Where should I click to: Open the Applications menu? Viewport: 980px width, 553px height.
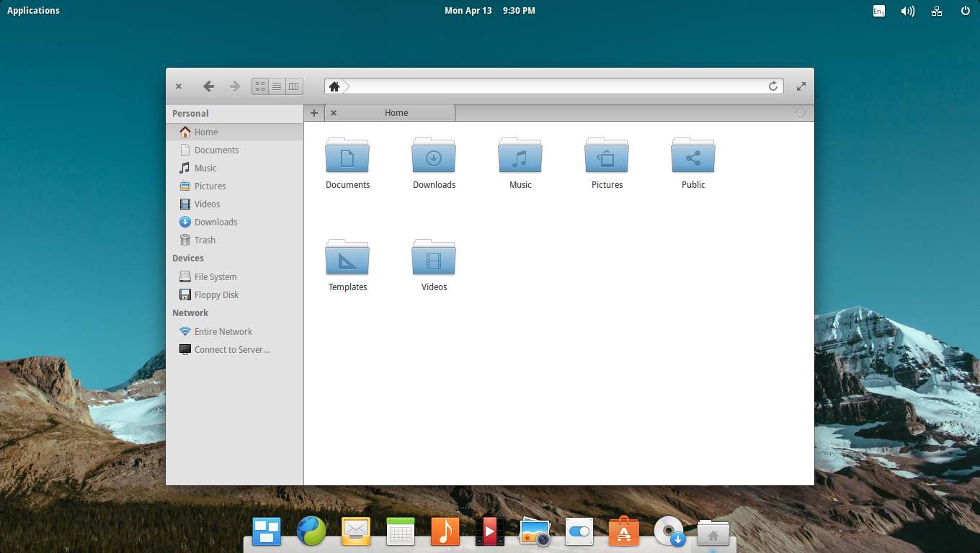[x=33, y=10]
